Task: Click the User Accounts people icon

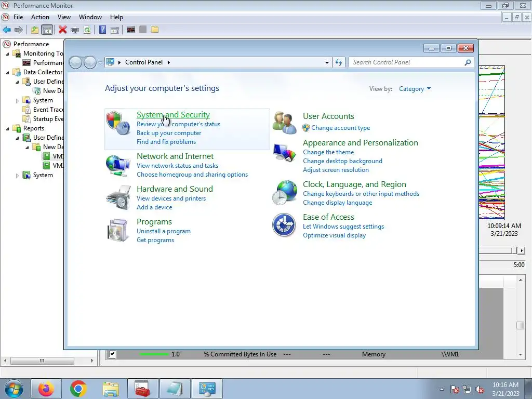Action: coord(284,123)
